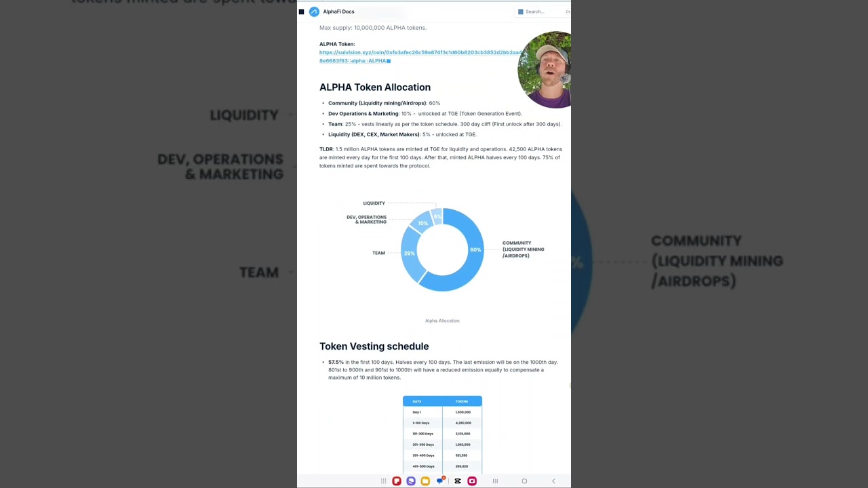868x488 pixels.
Task: Click the Token Vesting schedule heading
Action: [374, 346]
